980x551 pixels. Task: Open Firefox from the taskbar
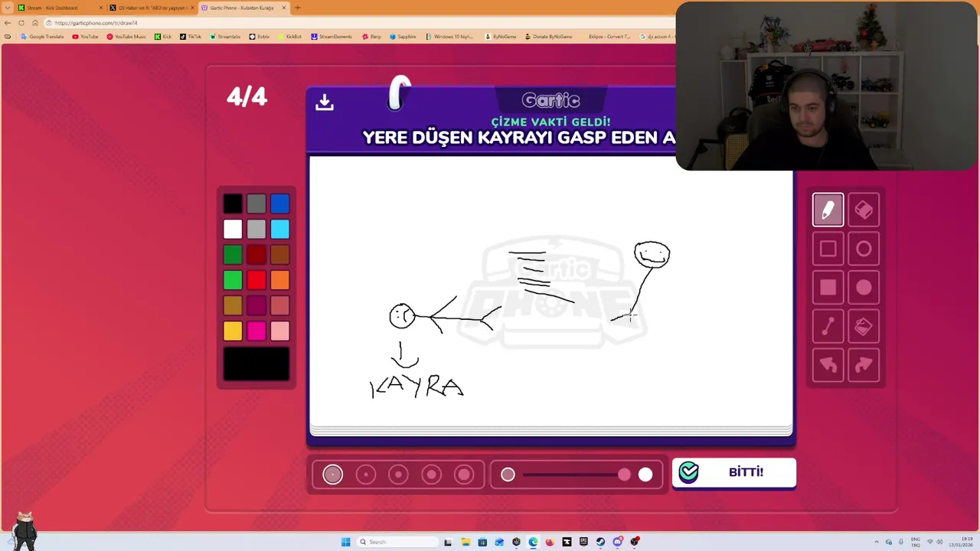(550, 542)
